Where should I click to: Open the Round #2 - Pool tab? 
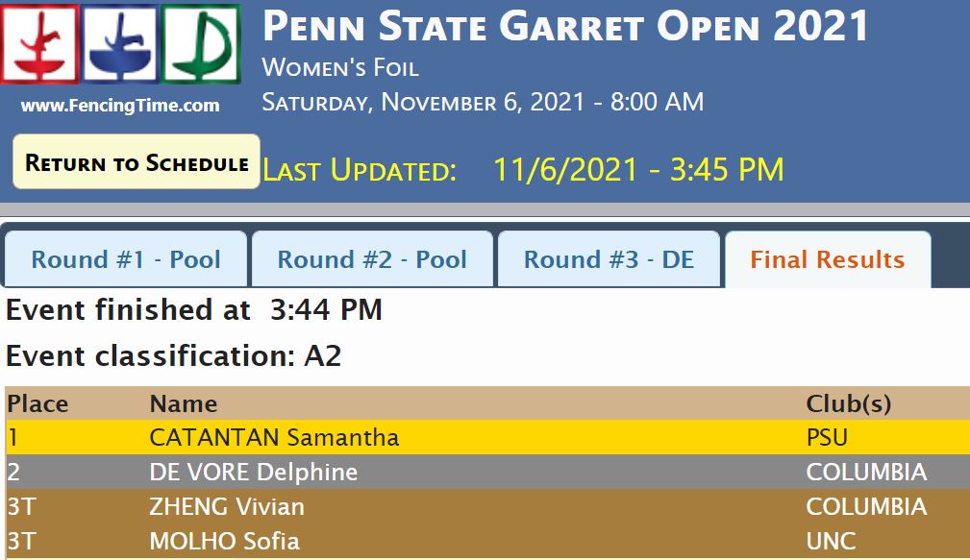(x=372, y=259)
